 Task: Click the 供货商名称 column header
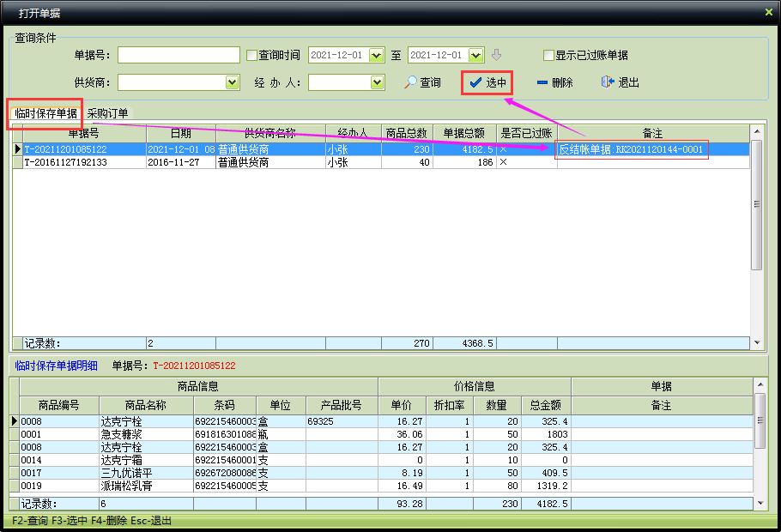(x=270, y=133)
